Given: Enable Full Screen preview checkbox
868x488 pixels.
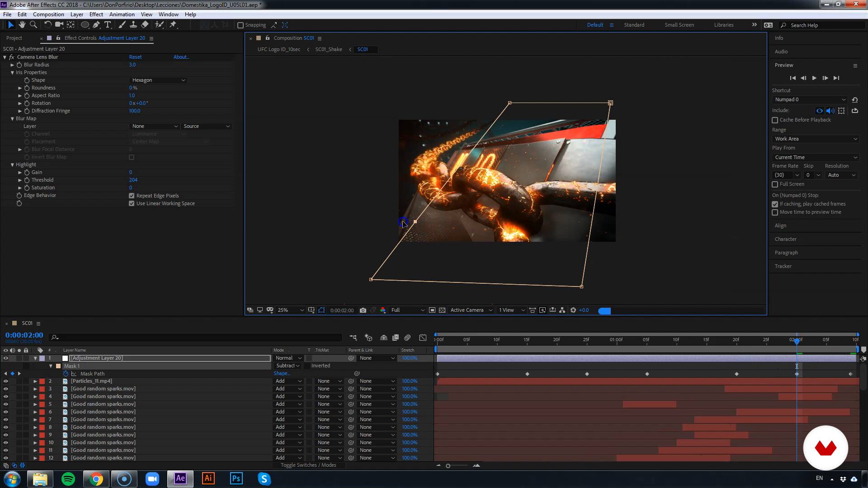Looking at the screenshot, I should click(775, 184).
